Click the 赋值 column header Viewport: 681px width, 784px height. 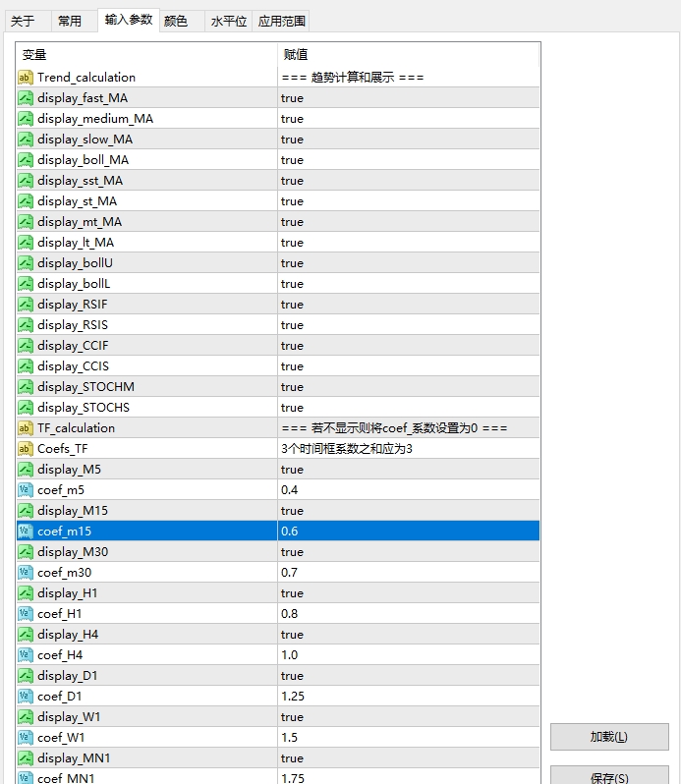[x=409, y=54]
